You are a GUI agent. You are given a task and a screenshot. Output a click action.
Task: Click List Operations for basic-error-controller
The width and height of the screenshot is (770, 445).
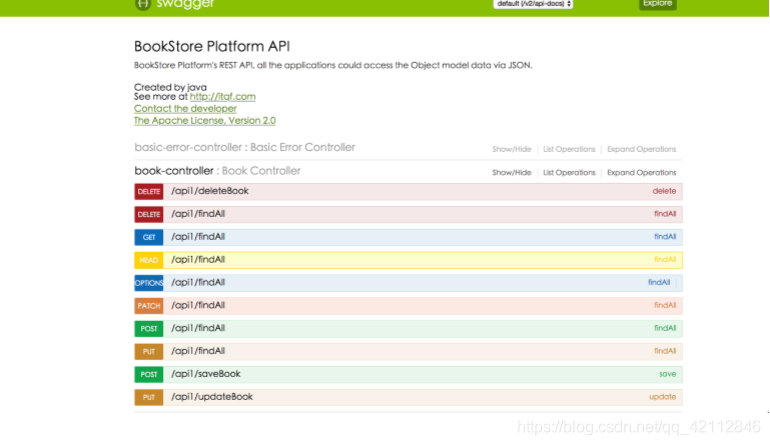pos(569,149)
